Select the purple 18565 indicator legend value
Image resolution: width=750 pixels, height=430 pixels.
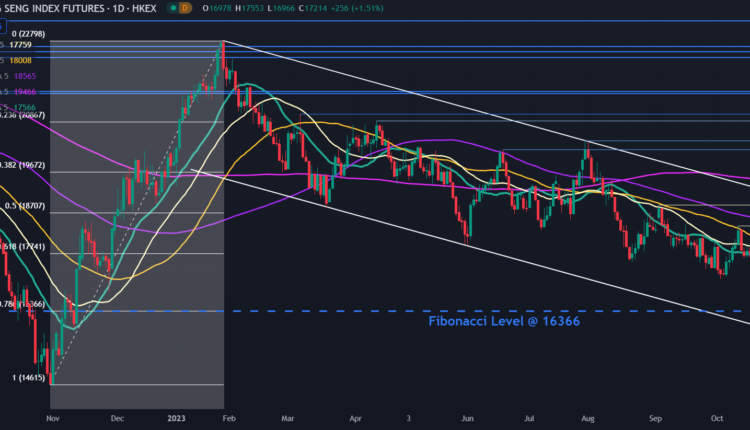pos(23,76)
